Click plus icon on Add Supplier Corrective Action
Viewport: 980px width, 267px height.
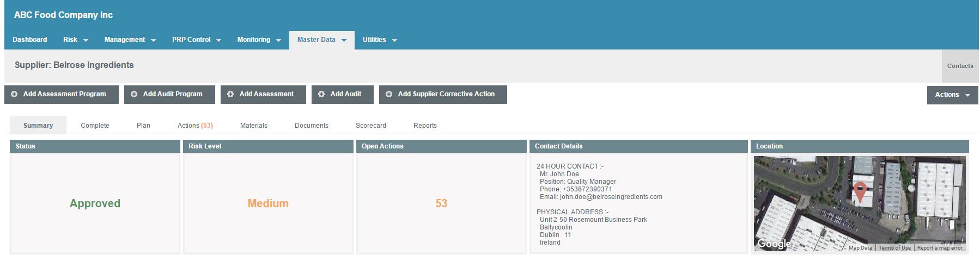(x=389, y=94)
